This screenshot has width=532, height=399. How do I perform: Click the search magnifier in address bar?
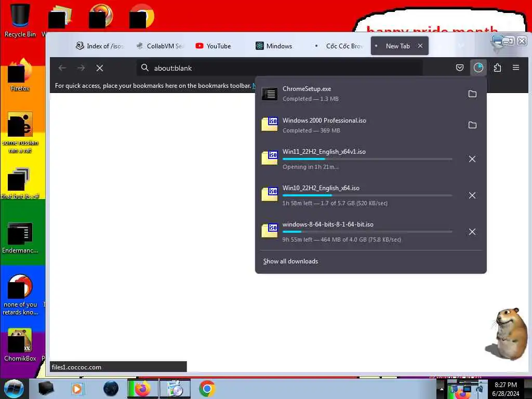coord(145,68)
